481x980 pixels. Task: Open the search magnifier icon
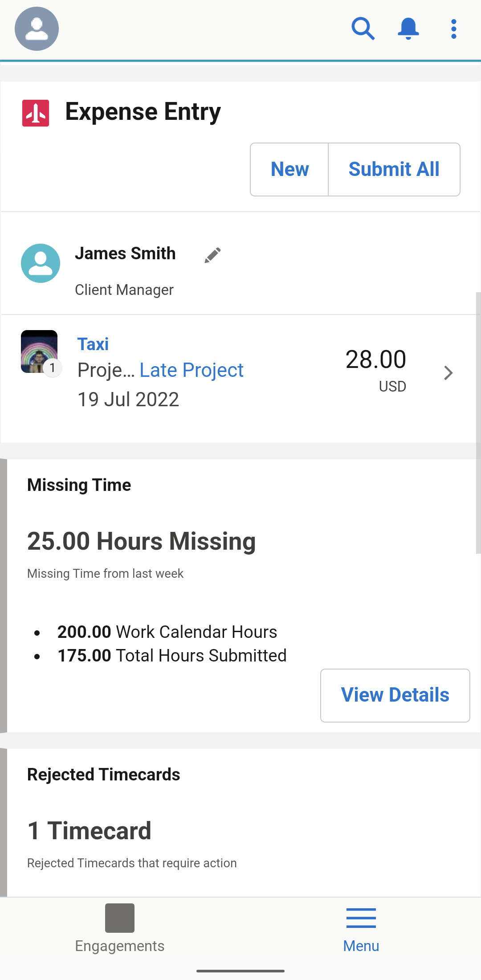[363, 29]
